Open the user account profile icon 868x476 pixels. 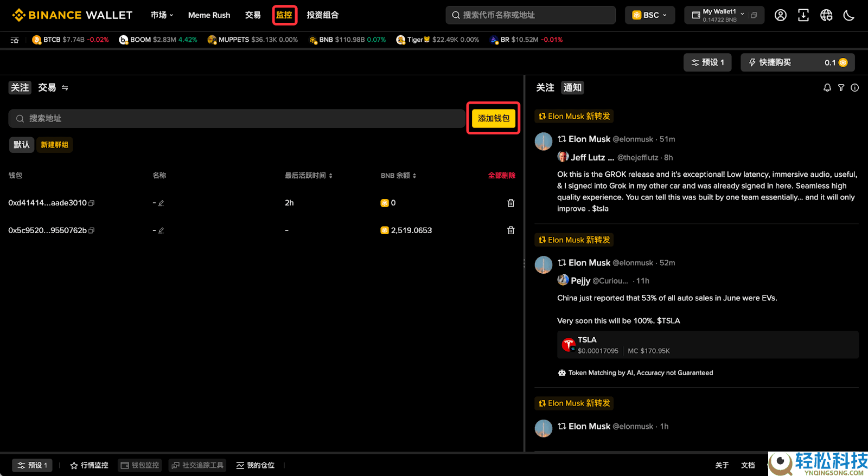coord(780,15)
